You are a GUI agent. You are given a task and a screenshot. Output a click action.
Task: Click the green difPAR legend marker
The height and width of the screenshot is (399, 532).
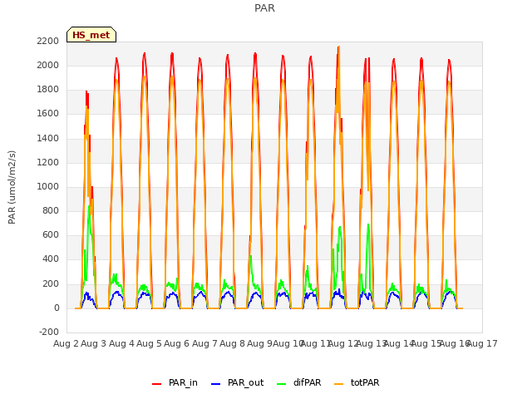coord(282,384)
